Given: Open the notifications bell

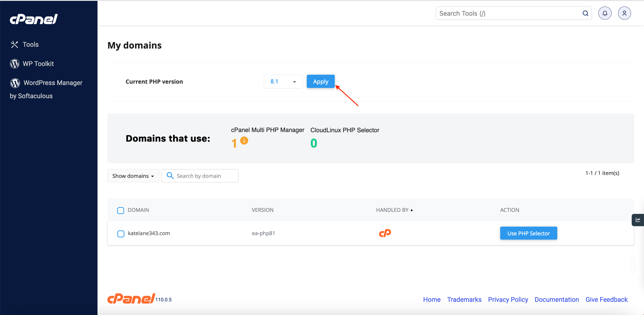Looking at the screenshot, I should (605, 13).
